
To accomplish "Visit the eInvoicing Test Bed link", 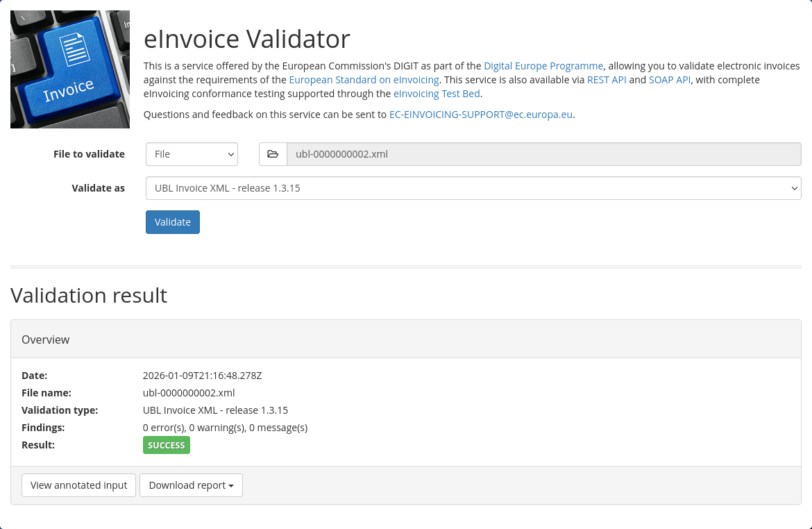I will 437,94.
